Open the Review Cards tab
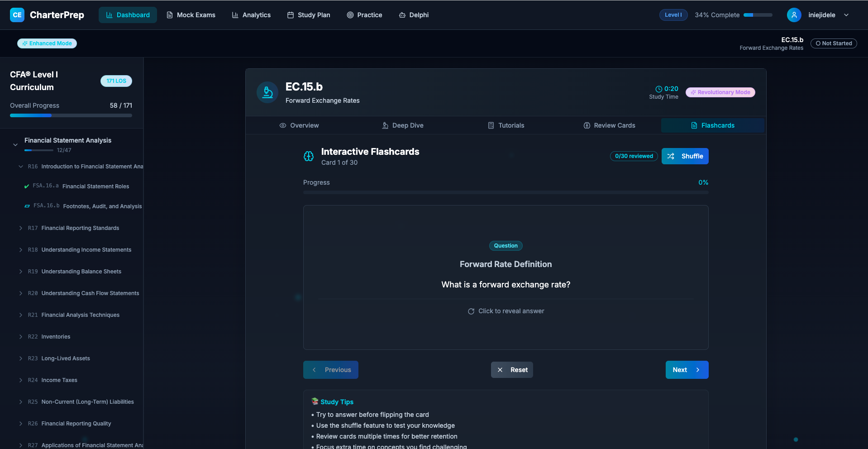The height and width of the screenshot is (449, 868). (609, 125)
